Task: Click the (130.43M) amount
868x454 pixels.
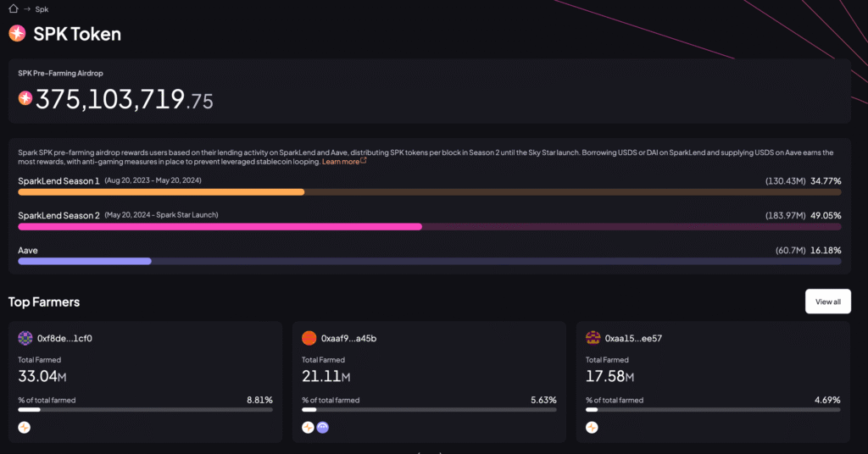Action: tap(786, 180)
